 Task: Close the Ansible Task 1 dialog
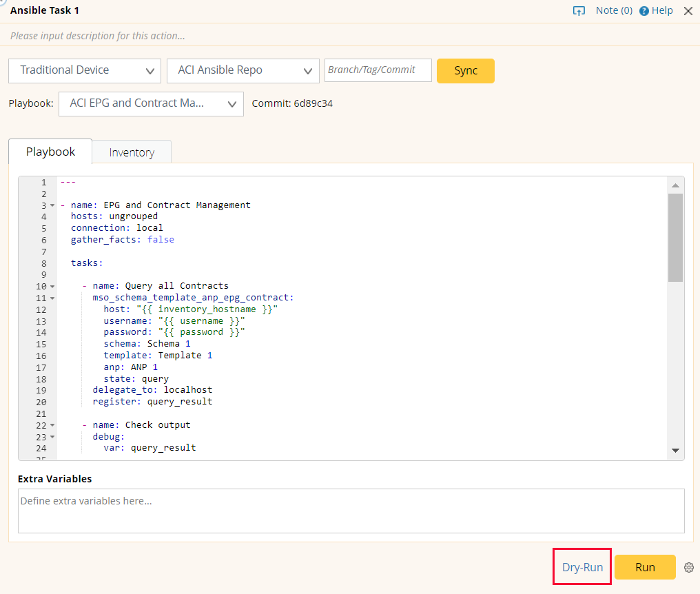click(688, 11)
